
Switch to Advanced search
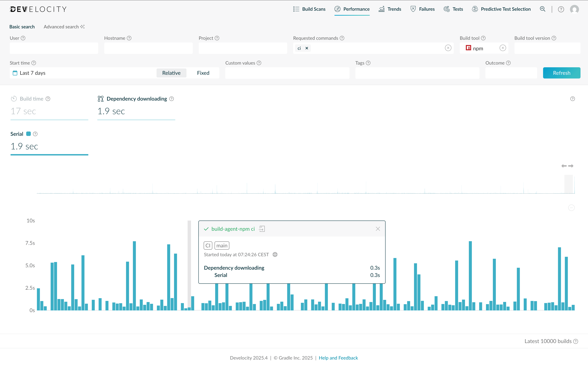[x=61, y=27]
